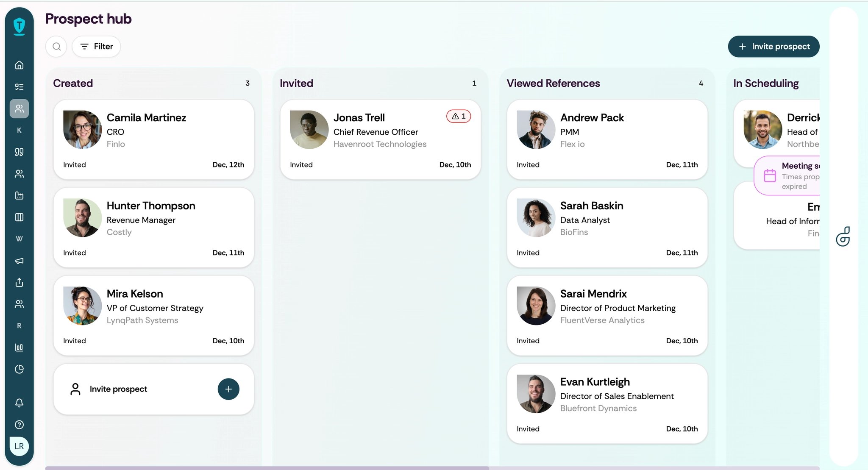Click the W item in sidebar

click(x=19, y=239)
